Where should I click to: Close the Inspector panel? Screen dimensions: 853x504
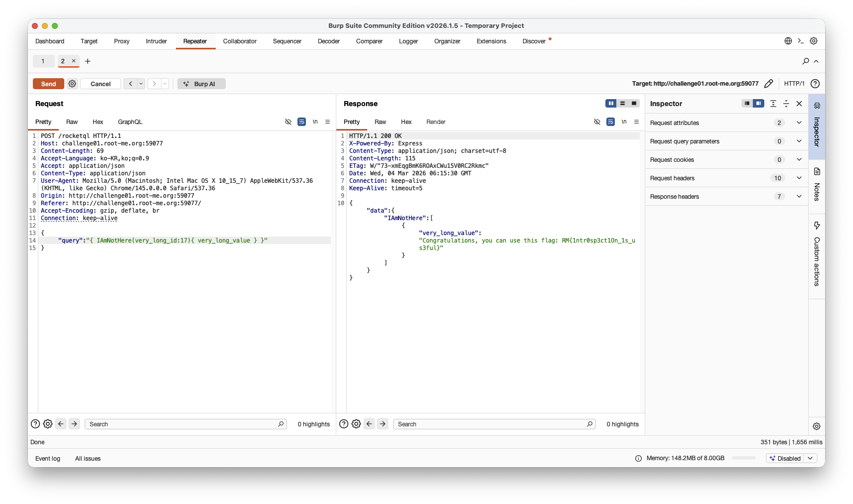click(x=799, y=104)
